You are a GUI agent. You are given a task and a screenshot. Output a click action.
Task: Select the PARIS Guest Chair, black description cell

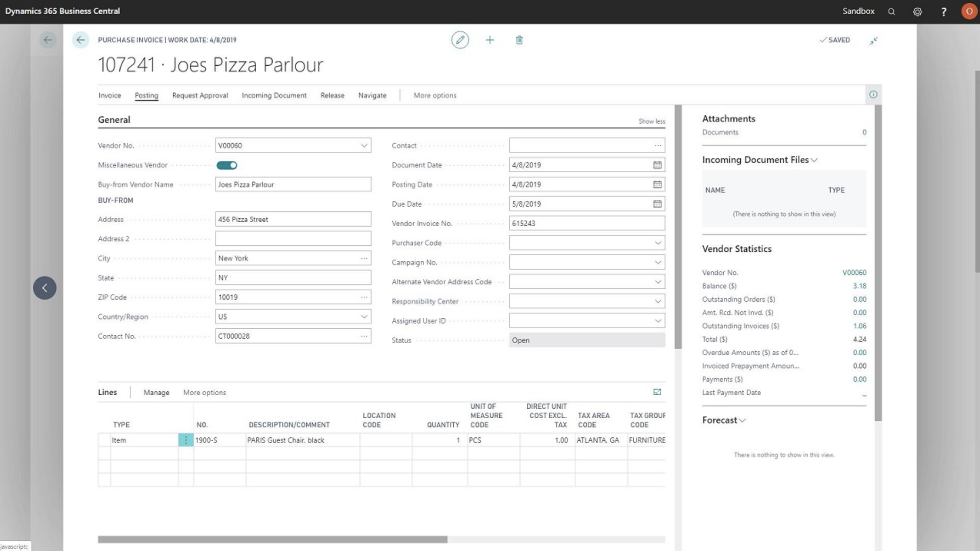(x=303, y=440)
